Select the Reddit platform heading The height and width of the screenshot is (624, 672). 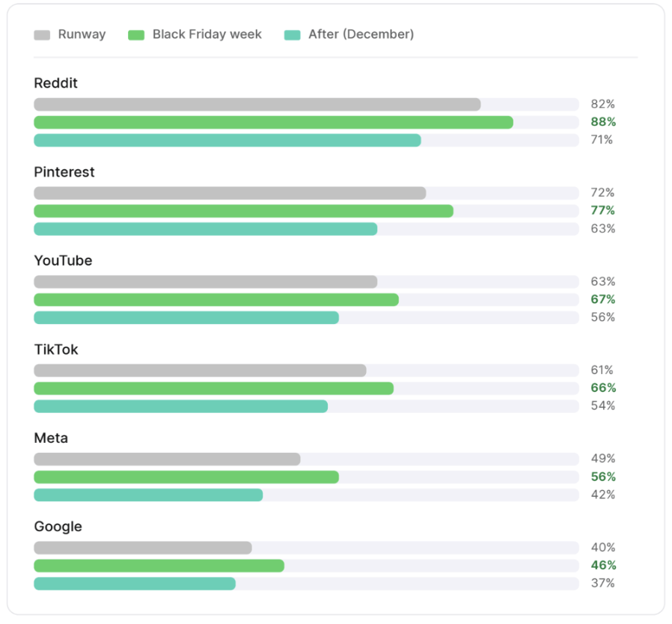55,83
